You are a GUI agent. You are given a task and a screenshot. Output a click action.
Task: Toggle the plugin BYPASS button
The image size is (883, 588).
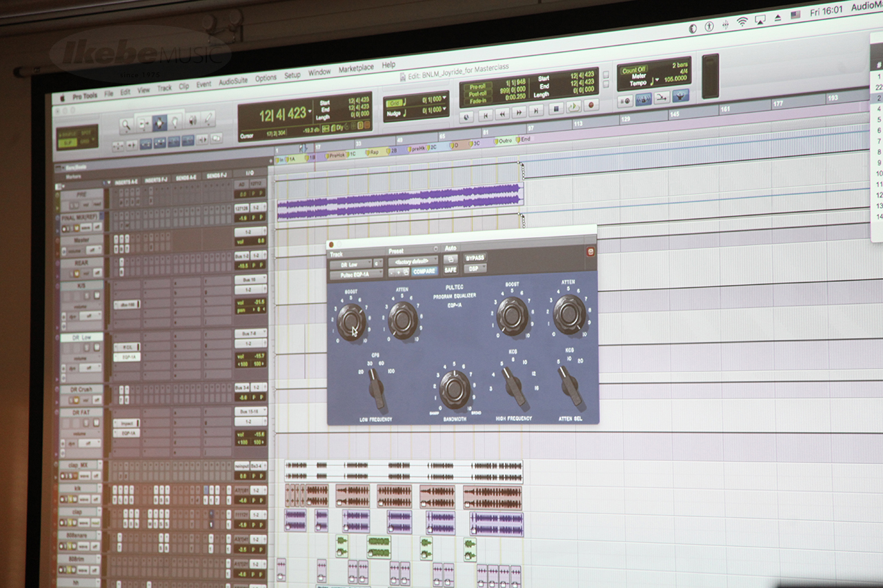pos(475,258)
